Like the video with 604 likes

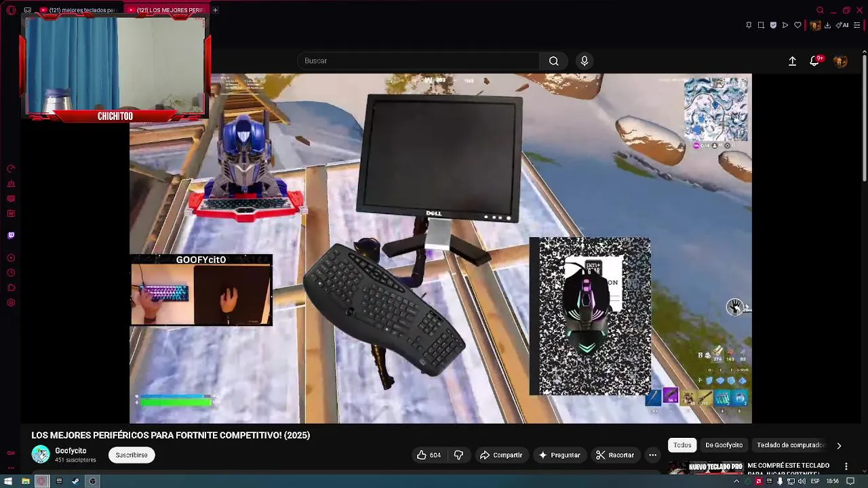point(429,455)
